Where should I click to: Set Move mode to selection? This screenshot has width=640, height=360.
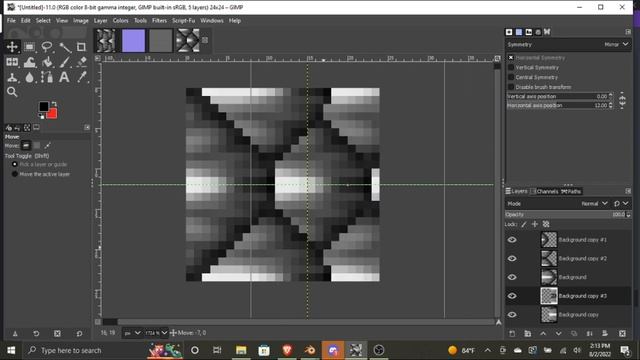(37, 145)
